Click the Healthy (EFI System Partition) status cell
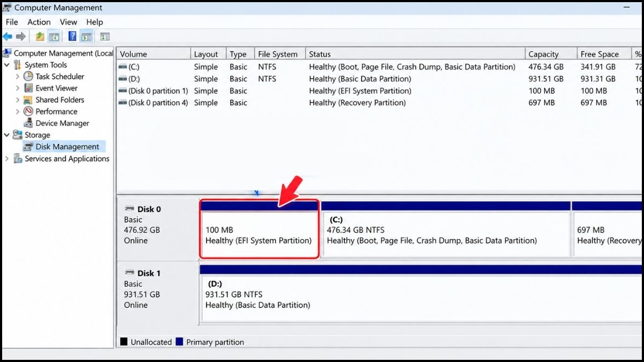Image resolution: width=644 pixels, height=362 pixels. click(x=360, y=91)
